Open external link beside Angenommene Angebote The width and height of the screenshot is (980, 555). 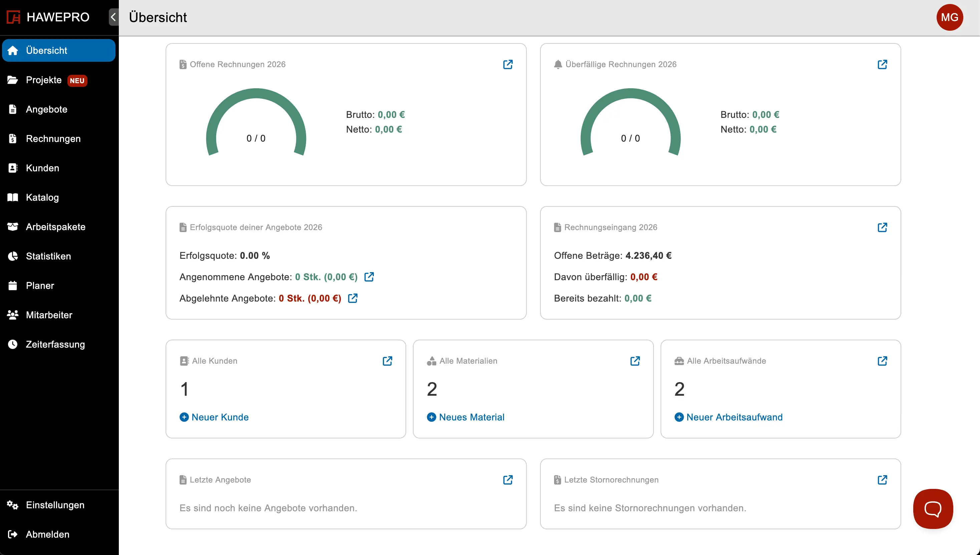(x=369, y=277)
